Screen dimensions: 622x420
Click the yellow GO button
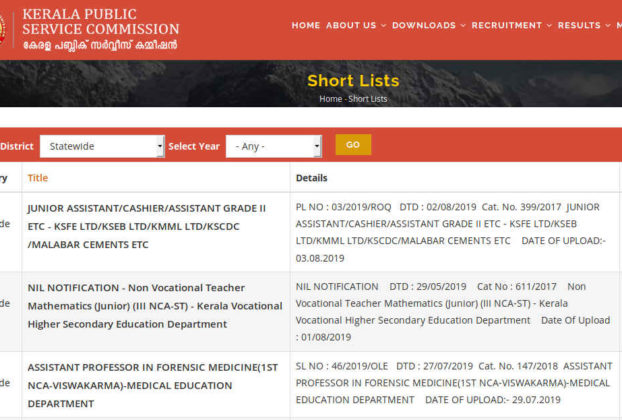coord(353,145)
